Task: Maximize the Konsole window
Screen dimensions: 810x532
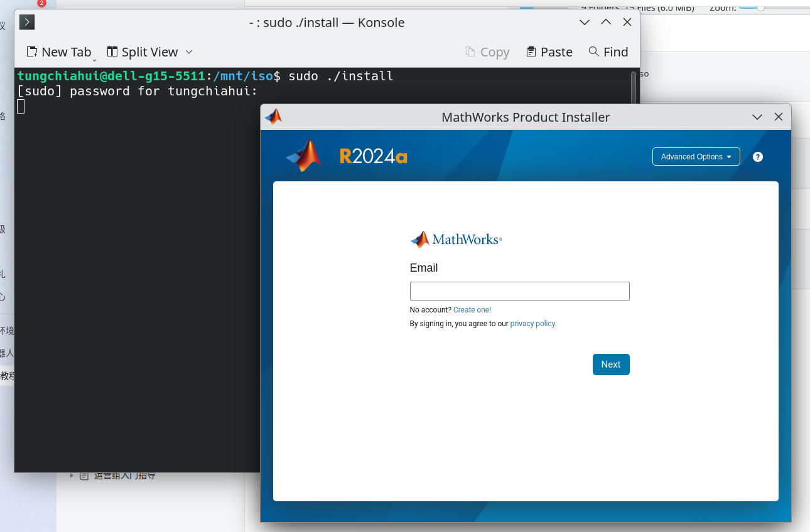Action: point(606,23)
